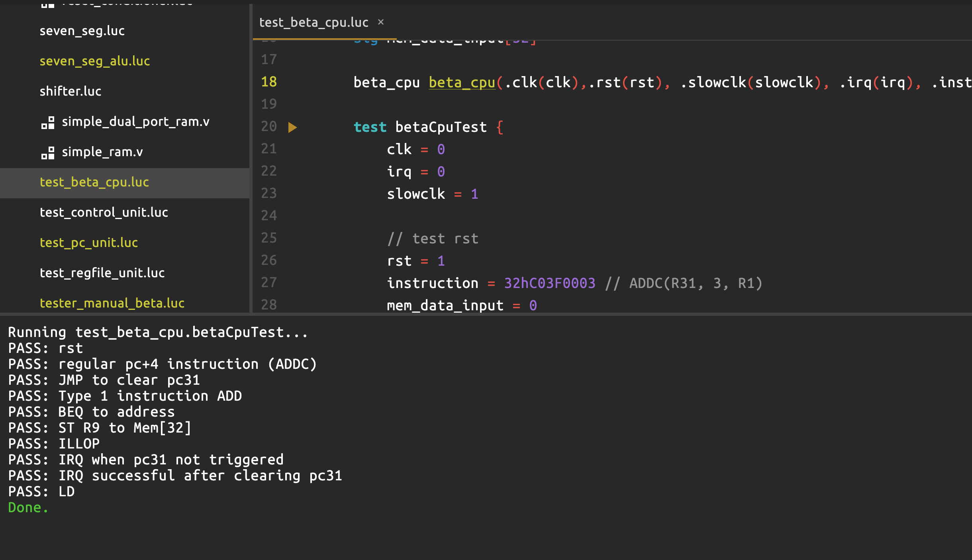Click line number 18 in gutter
This screenshot has width=972, height=560.
point(269,82)
